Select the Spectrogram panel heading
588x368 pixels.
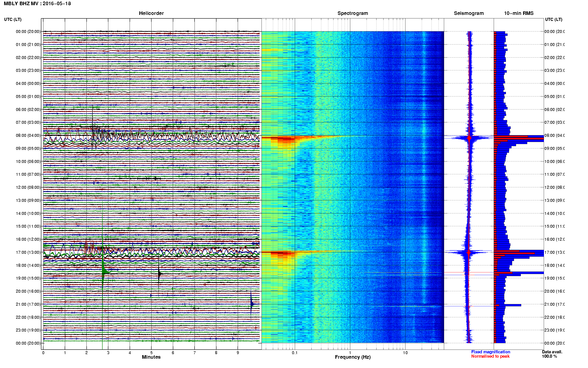pyautogui.click(x=353, y=13)
